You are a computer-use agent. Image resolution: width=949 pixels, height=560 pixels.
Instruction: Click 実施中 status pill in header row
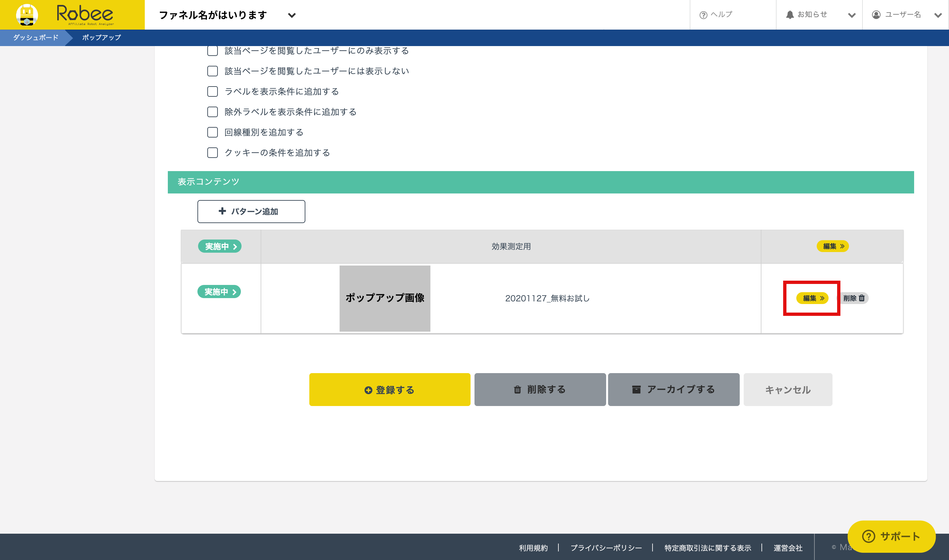pyautogui.click(x=219, y=246)
